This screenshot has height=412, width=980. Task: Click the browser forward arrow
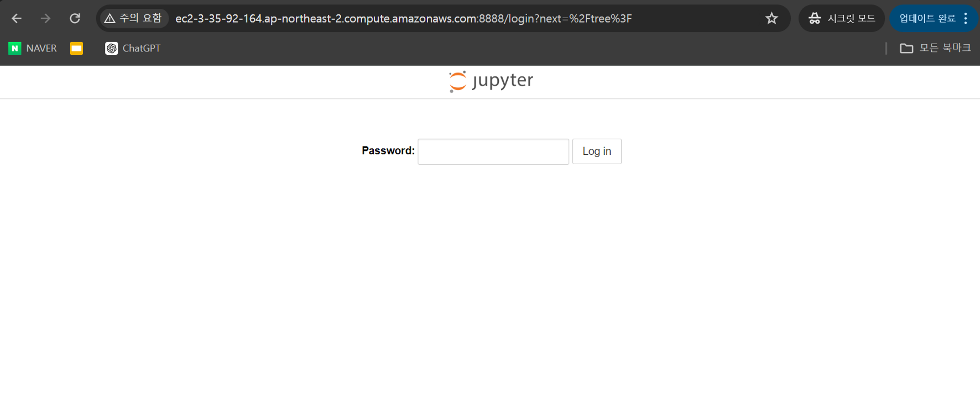click(x=46, y=19)
